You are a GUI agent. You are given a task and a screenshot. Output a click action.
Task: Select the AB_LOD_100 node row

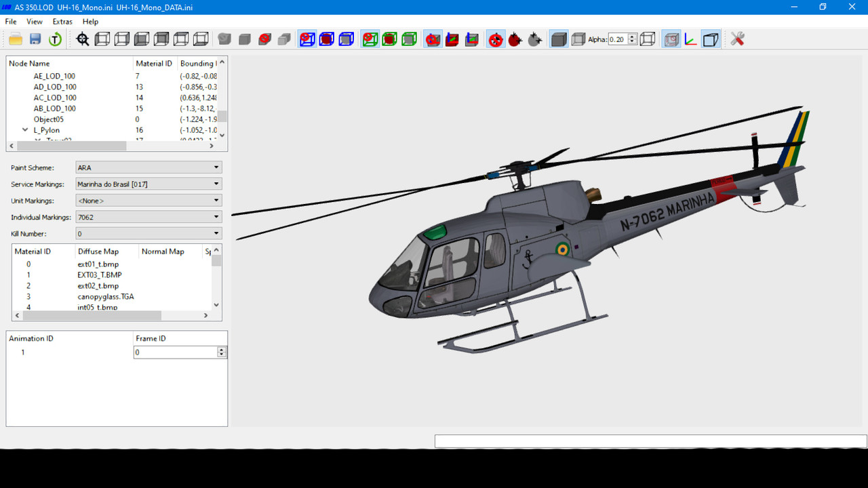(x=112, y=108)
